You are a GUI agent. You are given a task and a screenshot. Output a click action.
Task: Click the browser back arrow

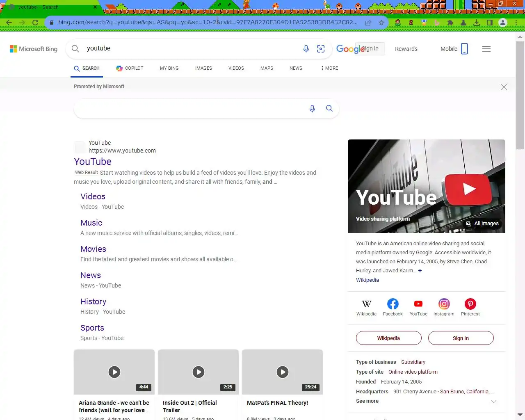coord(9,23)
